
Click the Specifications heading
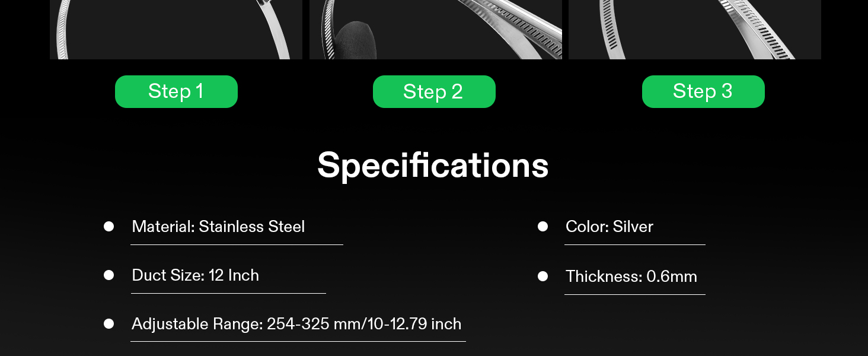(x=433, y=166)
